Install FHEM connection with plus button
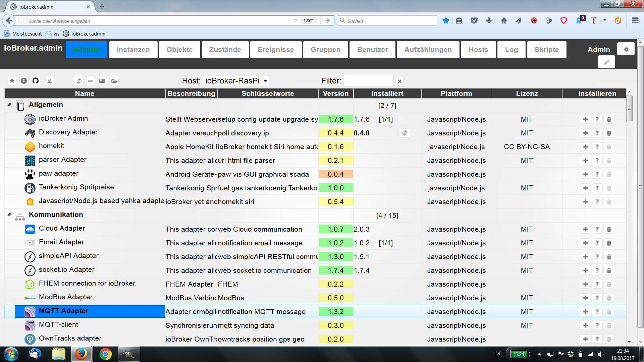The image size is (644, 362). click(x=585, y=284)
